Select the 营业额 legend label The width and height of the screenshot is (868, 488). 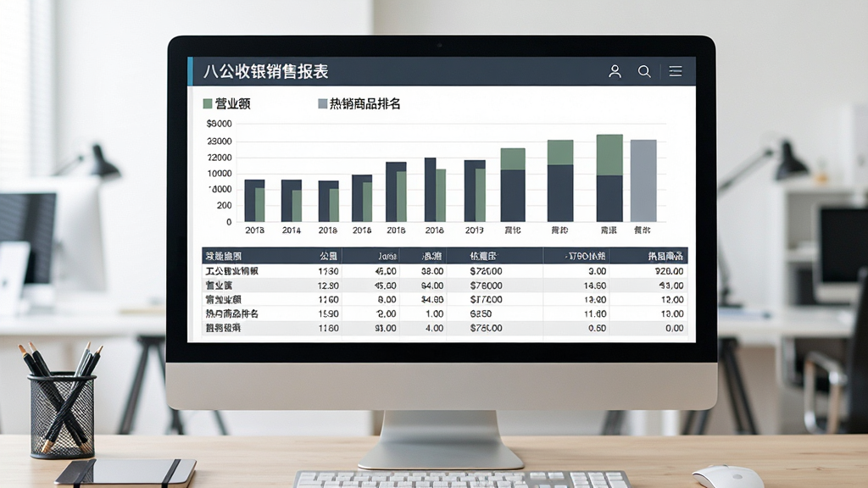(x=232, y=103)
